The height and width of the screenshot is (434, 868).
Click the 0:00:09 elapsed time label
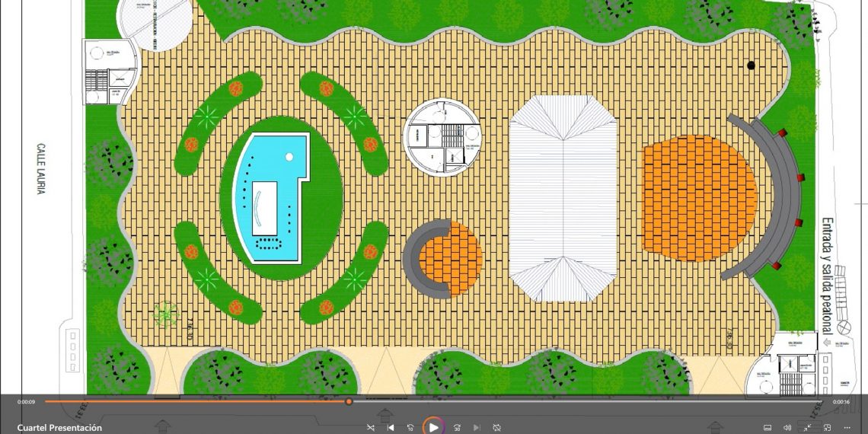(x=26, y=401)
